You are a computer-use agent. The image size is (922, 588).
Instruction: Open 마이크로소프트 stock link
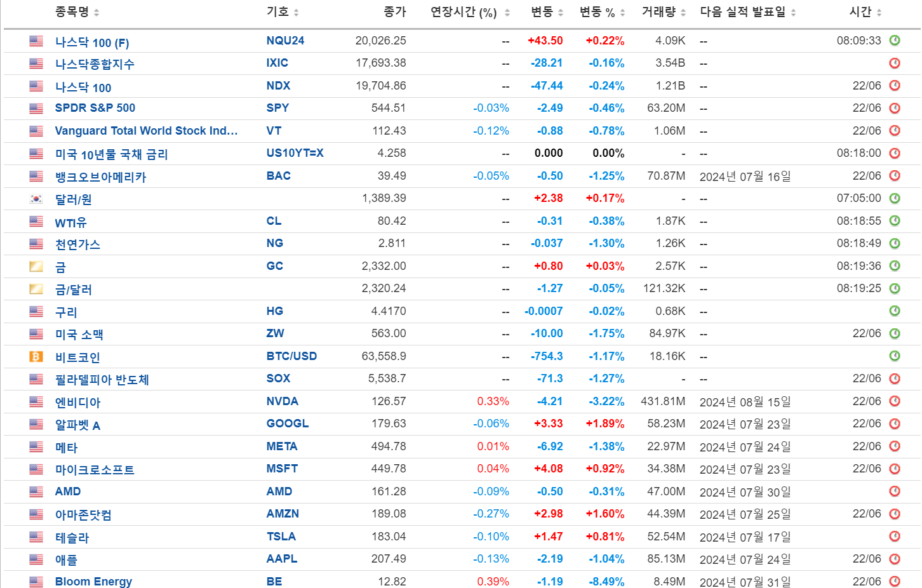coord(95,470)
